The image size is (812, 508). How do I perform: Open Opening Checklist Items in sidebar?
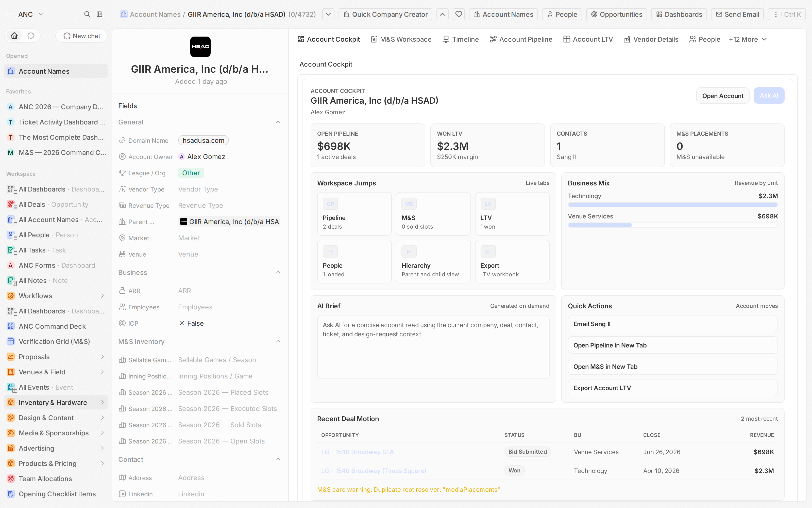pyautogui.click(x=56, y=494)
